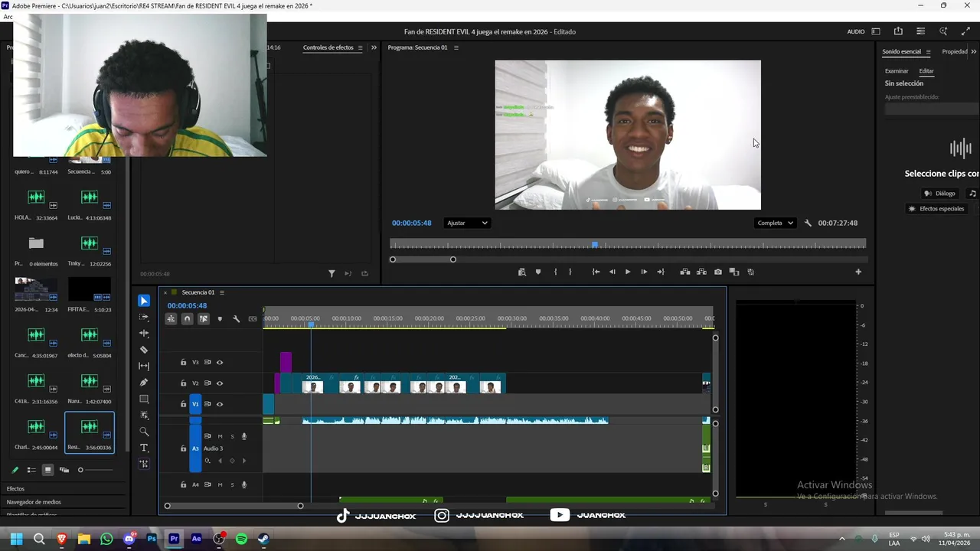980x551 pixels.
Task: Expand overflow panels chevron next to Controles de efectos
Action: click(374, 47)
